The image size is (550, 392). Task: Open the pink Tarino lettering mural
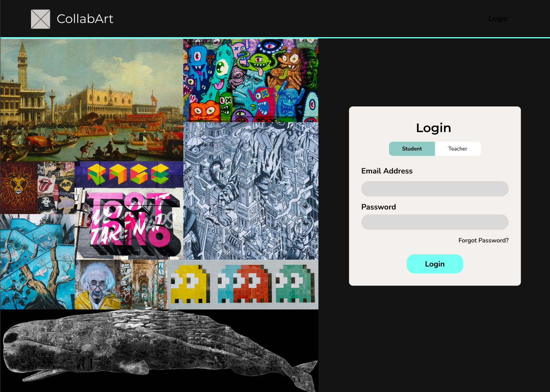pyautogui.click(x=129, y=224)
